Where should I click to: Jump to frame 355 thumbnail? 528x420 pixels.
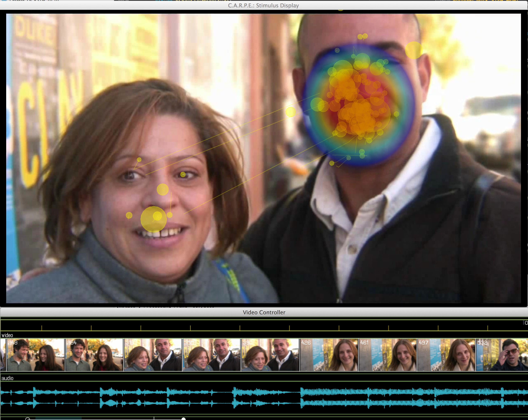tap(212, 355)
